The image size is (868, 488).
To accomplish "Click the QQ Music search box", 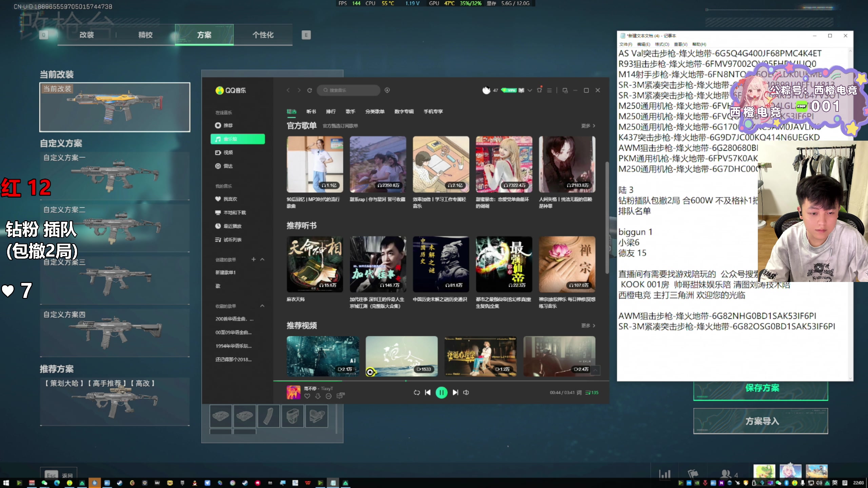I will point(349,90).
